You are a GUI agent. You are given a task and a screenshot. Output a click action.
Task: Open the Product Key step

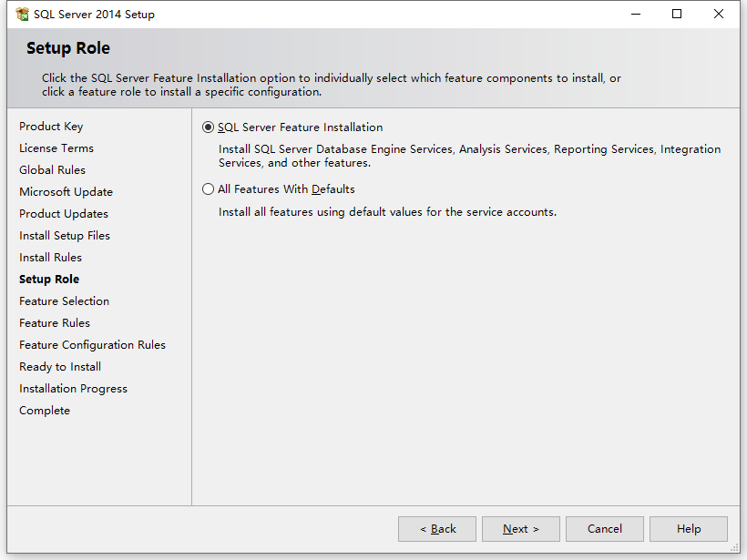pyautogui.click(x=51, y=126)
